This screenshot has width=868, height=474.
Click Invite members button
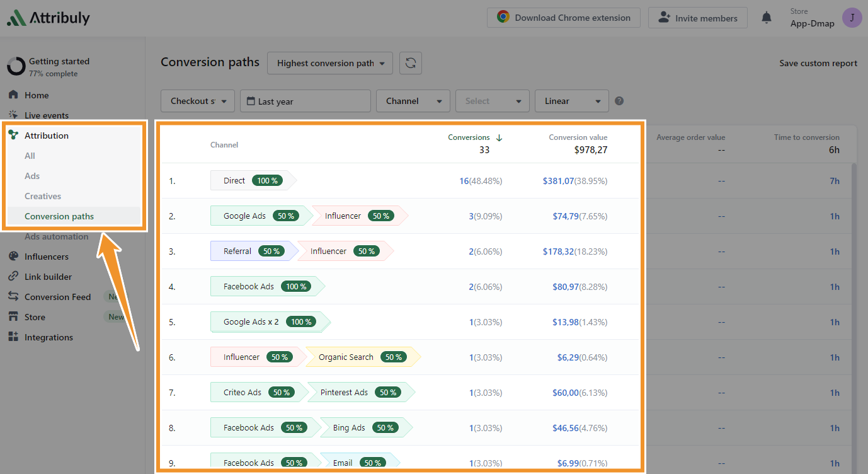click(697, 18)
